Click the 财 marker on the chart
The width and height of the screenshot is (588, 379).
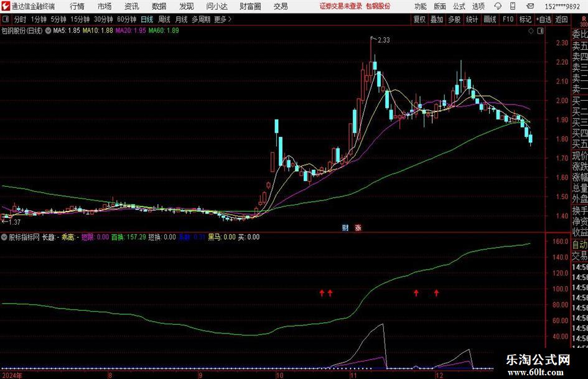coord(345,228)
